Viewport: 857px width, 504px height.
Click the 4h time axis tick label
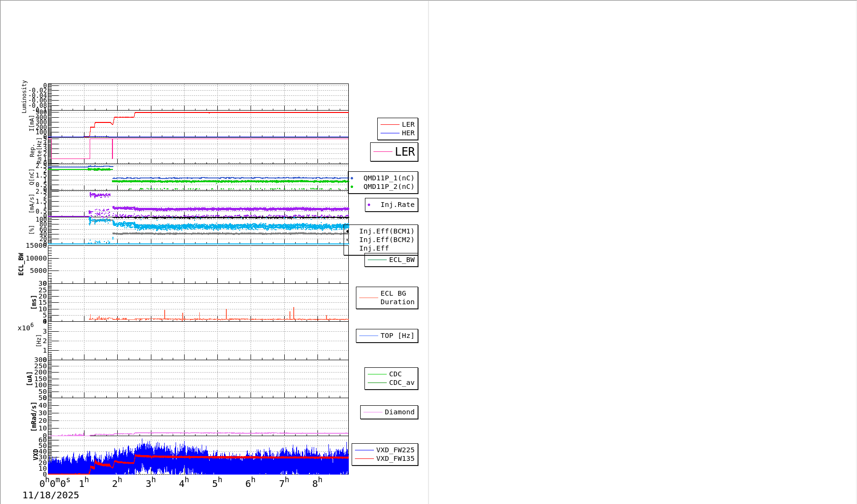[184, 483]
